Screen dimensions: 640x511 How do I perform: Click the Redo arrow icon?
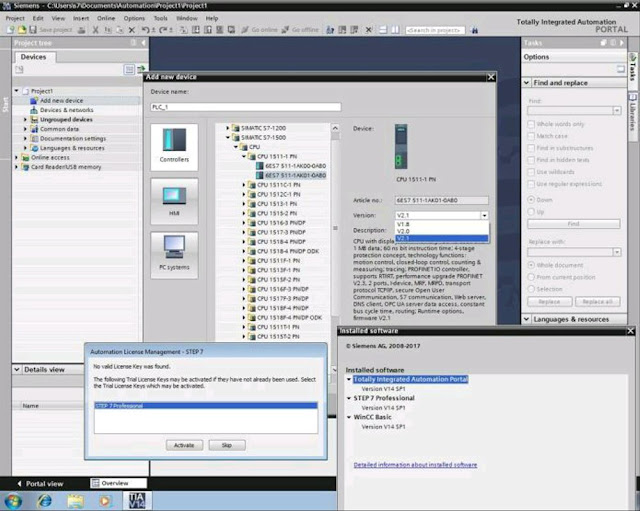pos(163,30)
